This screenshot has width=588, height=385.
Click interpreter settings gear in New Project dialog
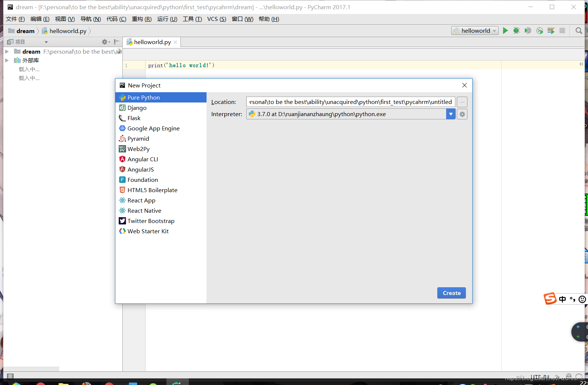coord(462,114)
